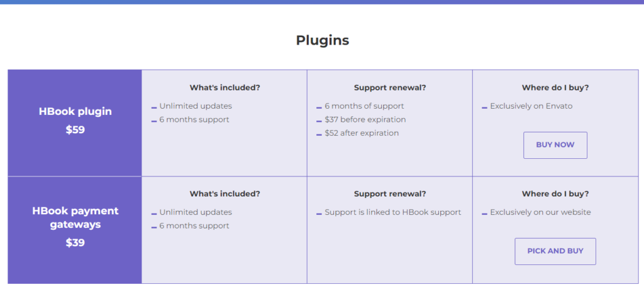Click bullet beside first row Unlimited updates
644x292 pixels.
pos(154,108)
